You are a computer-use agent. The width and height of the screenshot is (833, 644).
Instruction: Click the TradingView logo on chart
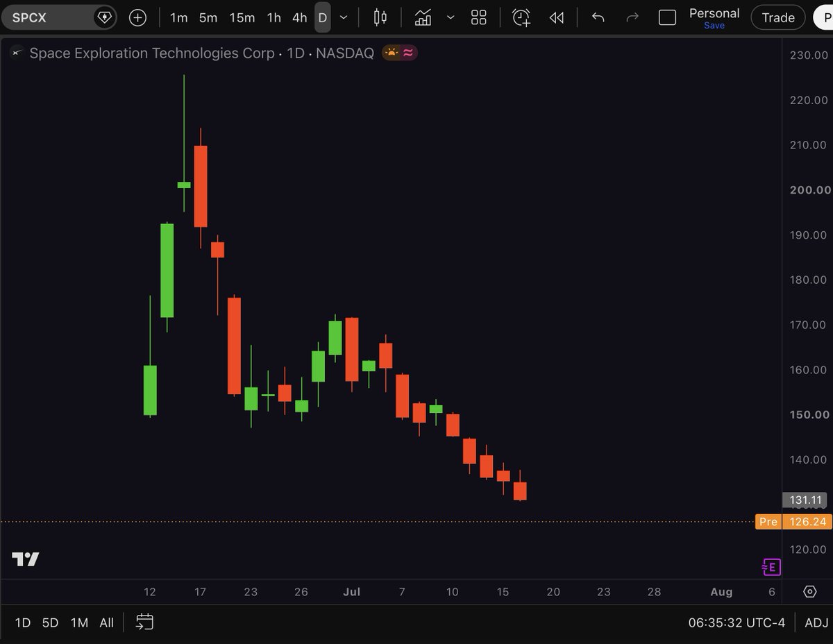tap(26, 559)
